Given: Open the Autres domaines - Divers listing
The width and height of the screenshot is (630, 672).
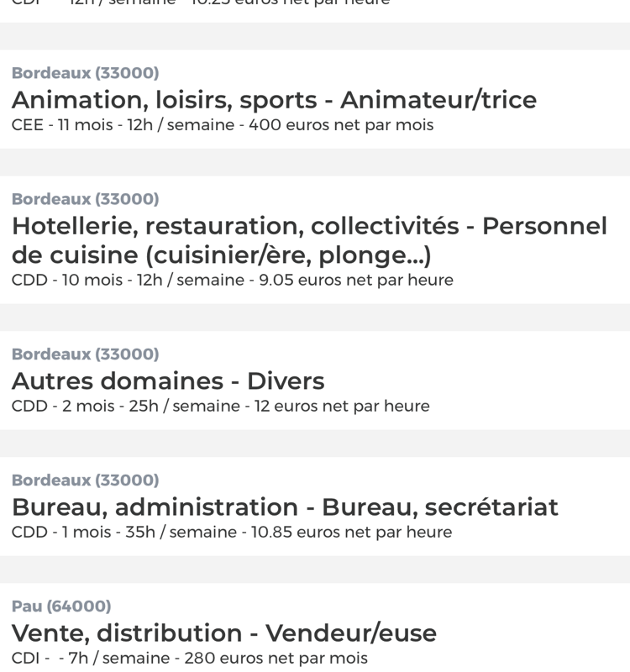Looking at the screenshot, I should click(x=168, y=381).
